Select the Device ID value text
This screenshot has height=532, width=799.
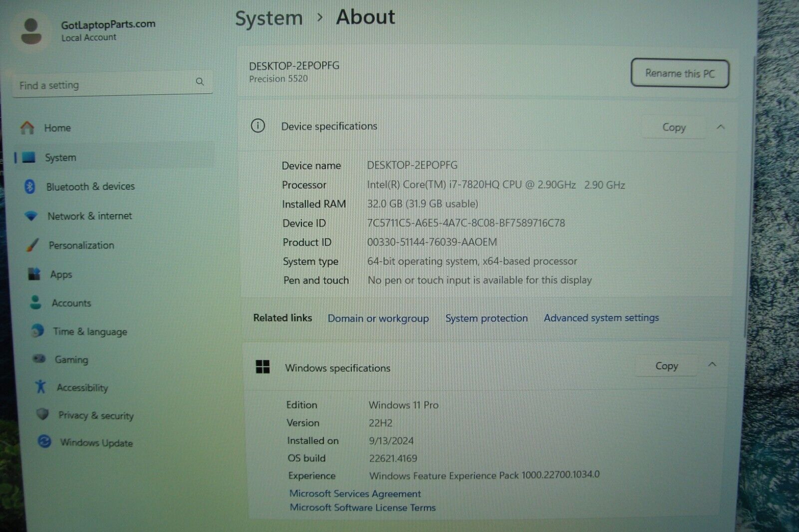click(x=466, y=223)
